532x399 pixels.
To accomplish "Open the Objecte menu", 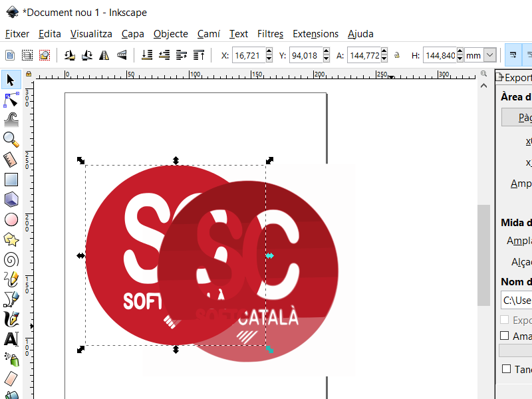I will 171,34.
